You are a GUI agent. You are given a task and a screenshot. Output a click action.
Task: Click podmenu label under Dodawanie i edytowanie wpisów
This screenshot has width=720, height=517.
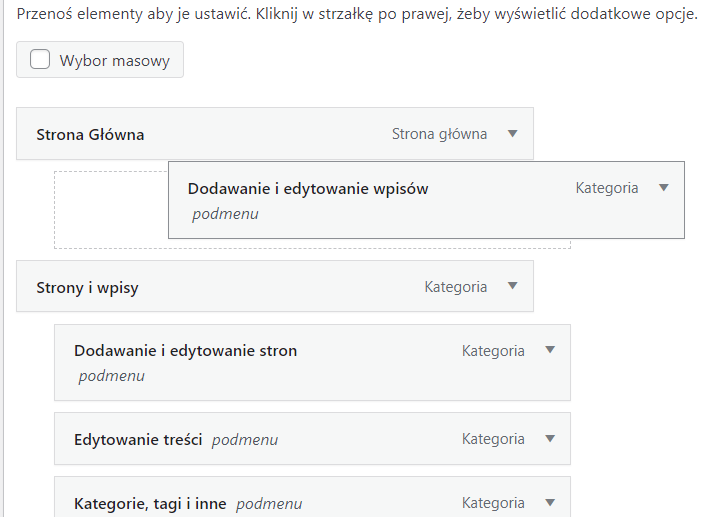click(x=225, y=213)
